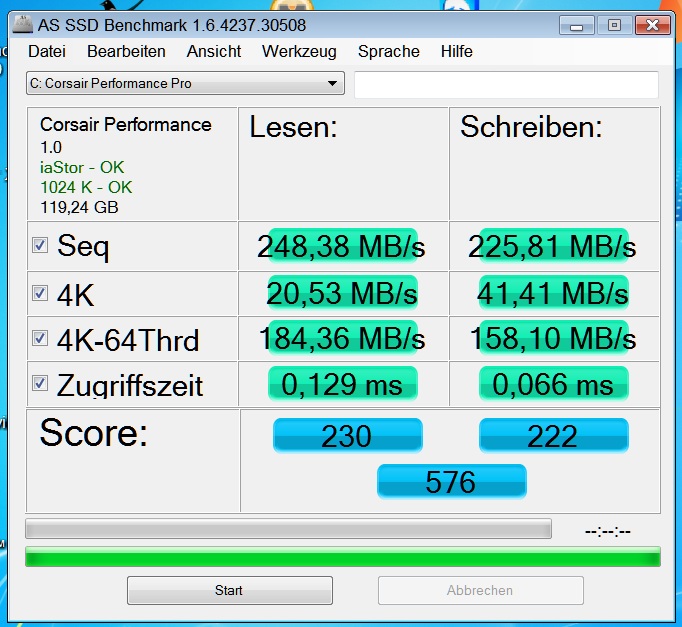Viewport: 682px width, 627px height.
Task: Open the drive selection dropdown arrow
Action: coord(332,83)
